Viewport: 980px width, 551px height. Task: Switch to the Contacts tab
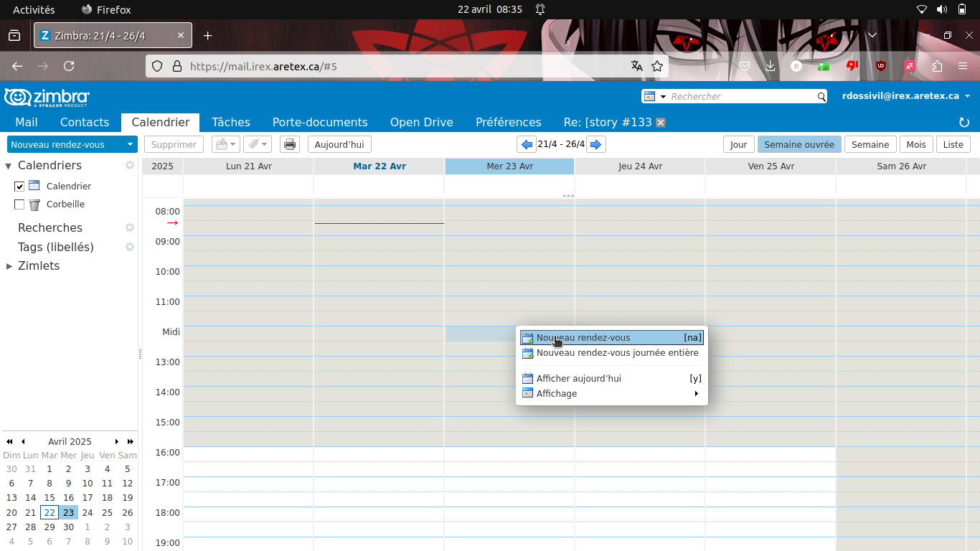(85, 122)
